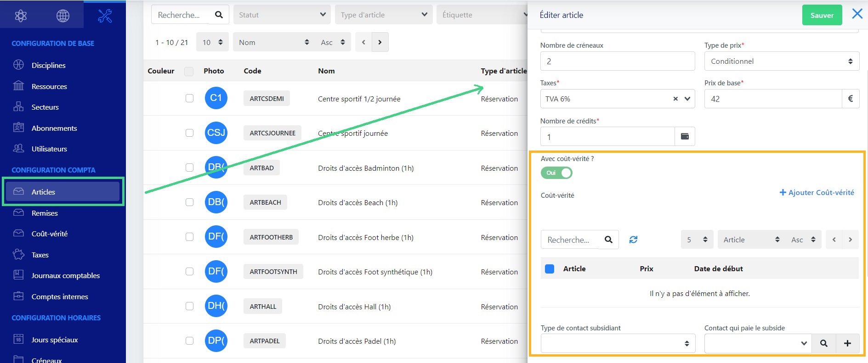Open Remises in the sidebar menu
The image size is (868, 363).
[x=45, y=213]
